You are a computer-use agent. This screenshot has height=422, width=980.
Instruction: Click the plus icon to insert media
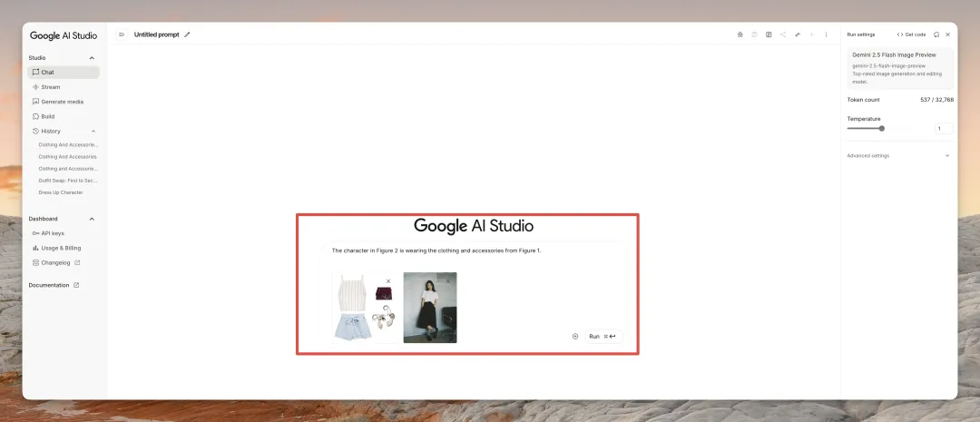coord(575,337)
